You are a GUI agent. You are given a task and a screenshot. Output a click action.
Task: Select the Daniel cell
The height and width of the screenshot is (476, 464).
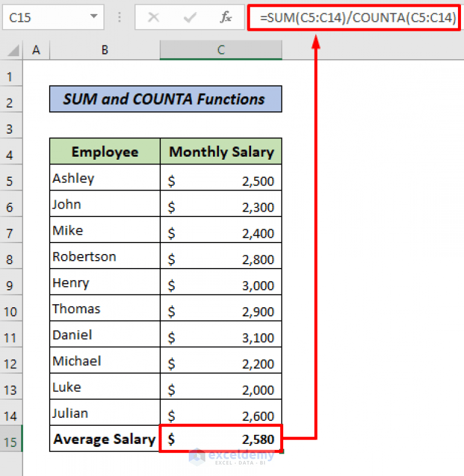[x=105, y=334]
